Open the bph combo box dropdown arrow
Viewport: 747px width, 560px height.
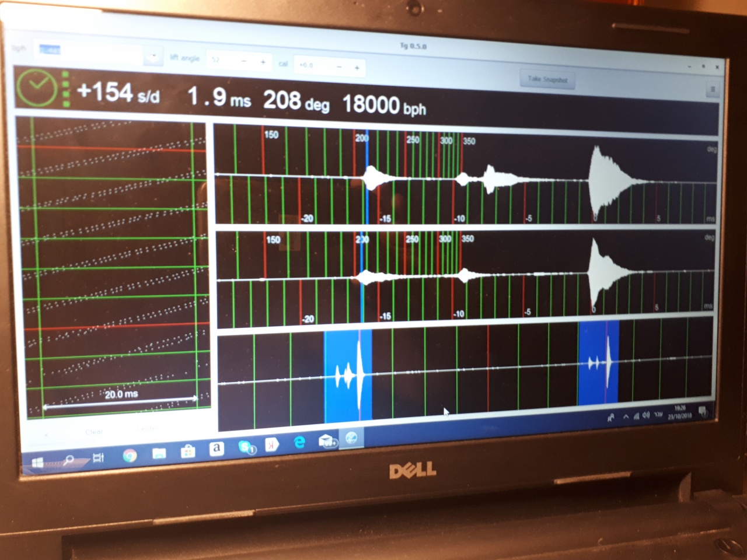(x=153, y=57)
